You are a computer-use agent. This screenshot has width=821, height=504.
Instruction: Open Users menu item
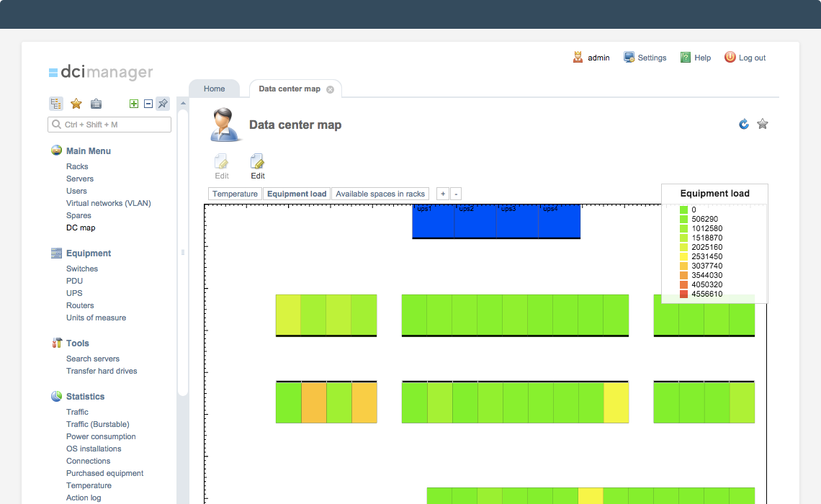tap(76, 191)
